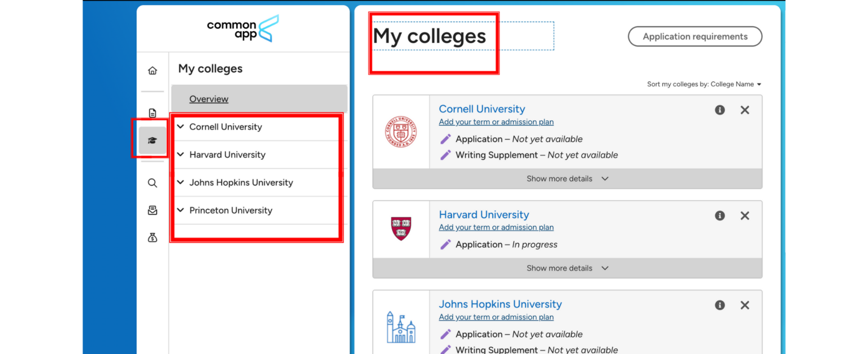Open Cornell's add your term or admission plan link
Screen dimensions: 868x354
496,122
